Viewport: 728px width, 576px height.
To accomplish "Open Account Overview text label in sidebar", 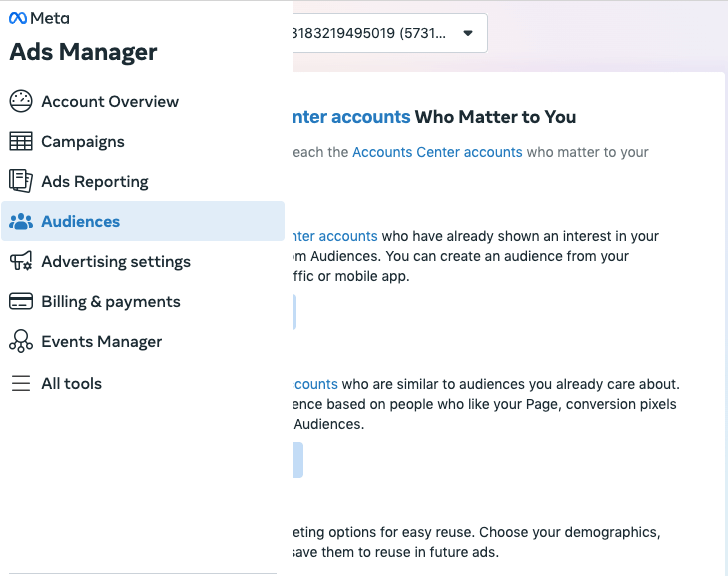I will point(110,101).
